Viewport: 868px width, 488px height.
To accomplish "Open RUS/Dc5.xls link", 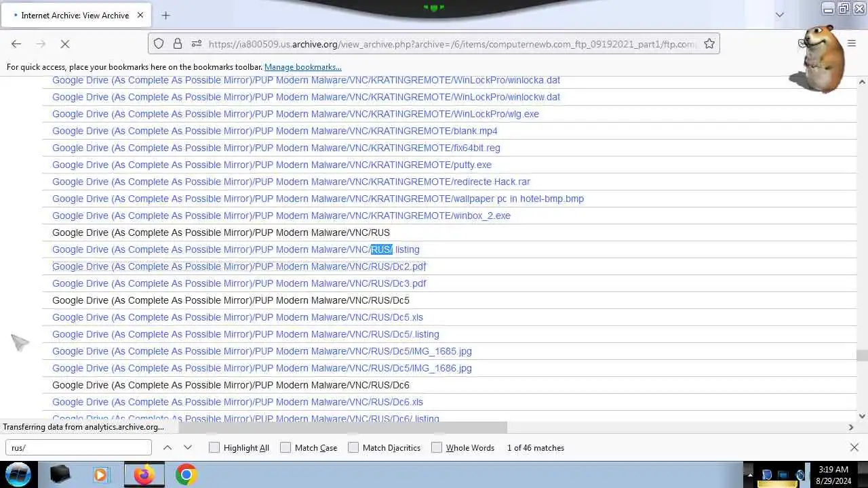I will pos(237,317).
